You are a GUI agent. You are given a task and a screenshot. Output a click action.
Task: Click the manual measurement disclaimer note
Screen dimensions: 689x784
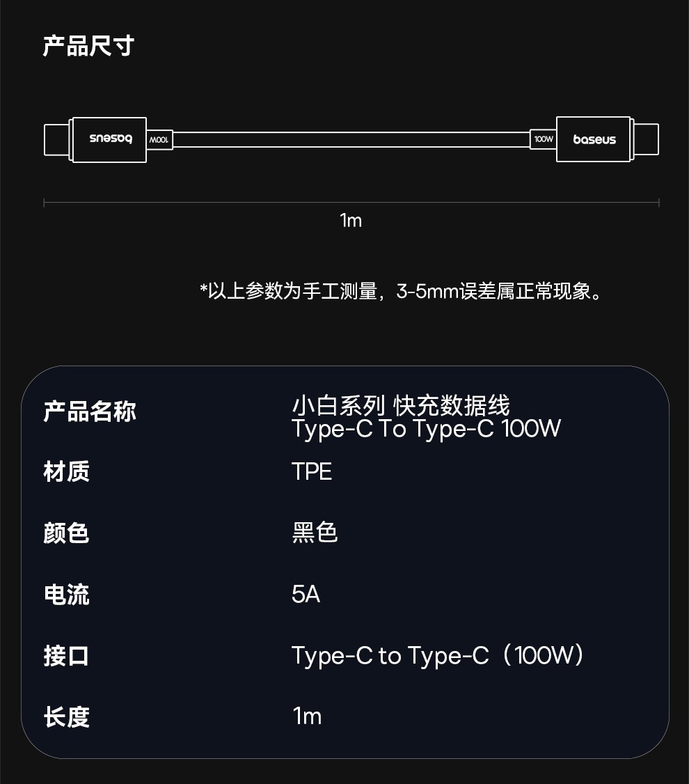click(402, 291)
